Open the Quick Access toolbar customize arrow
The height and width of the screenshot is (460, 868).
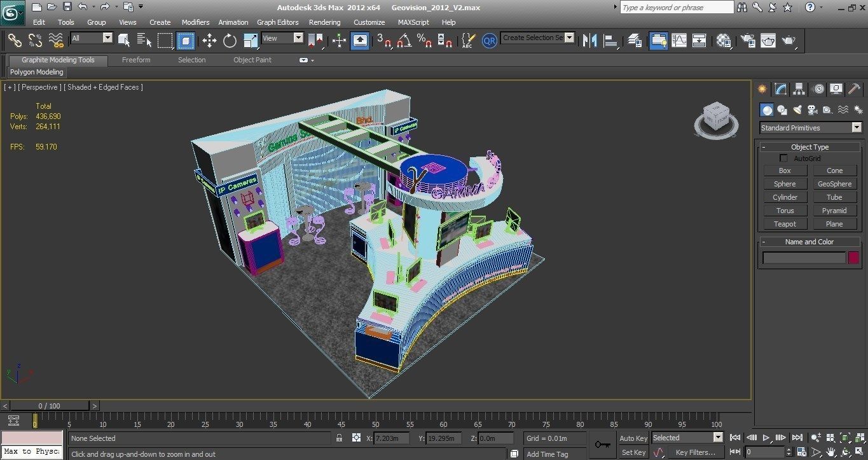141,7
